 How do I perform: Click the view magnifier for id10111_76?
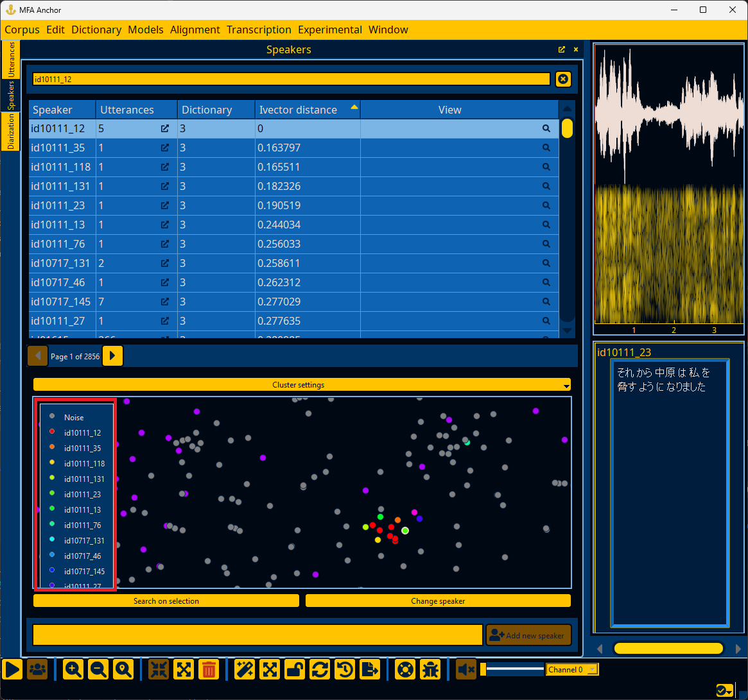click(x=546, y=244)
